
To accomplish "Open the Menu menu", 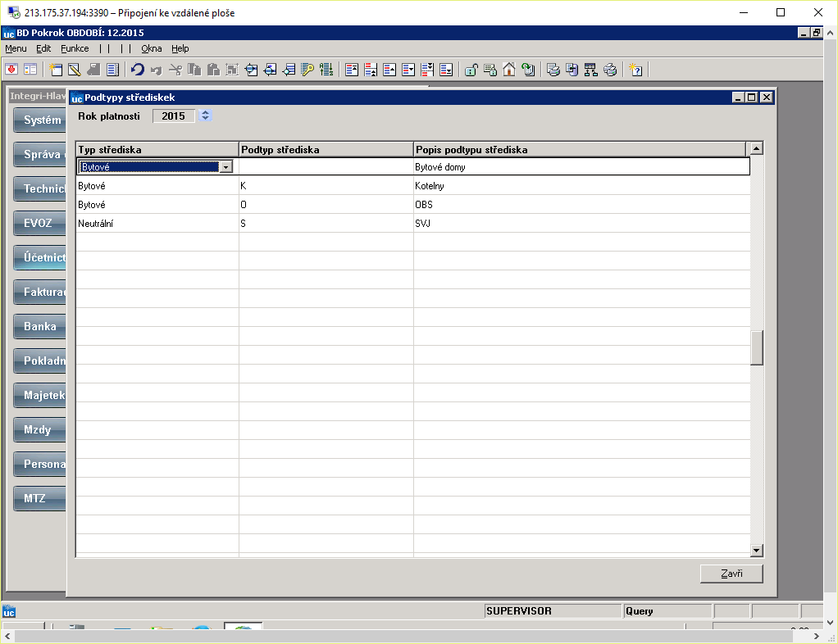I will point(16,48).
